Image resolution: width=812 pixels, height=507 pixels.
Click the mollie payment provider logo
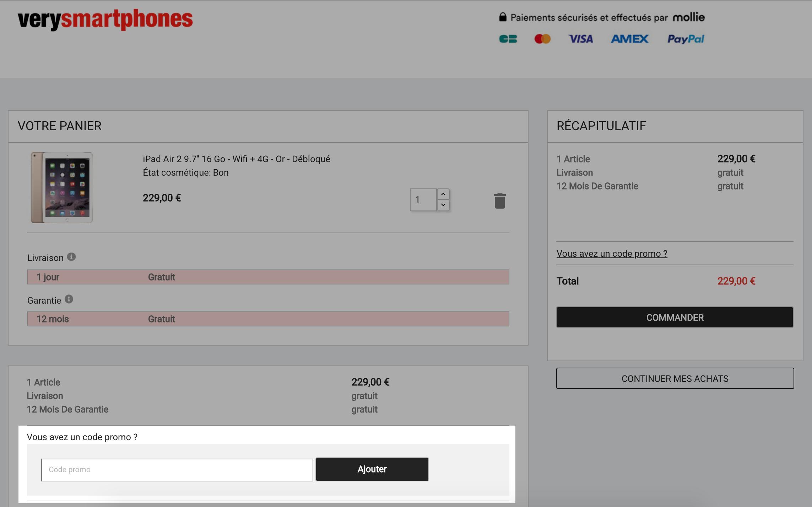[688, 17]
